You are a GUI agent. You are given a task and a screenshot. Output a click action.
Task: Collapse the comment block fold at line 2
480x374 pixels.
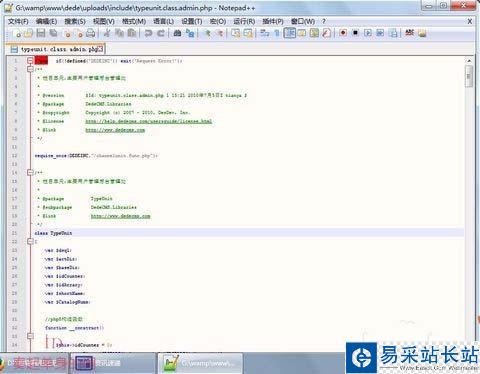pyautogui.click(x=30, y=69)
